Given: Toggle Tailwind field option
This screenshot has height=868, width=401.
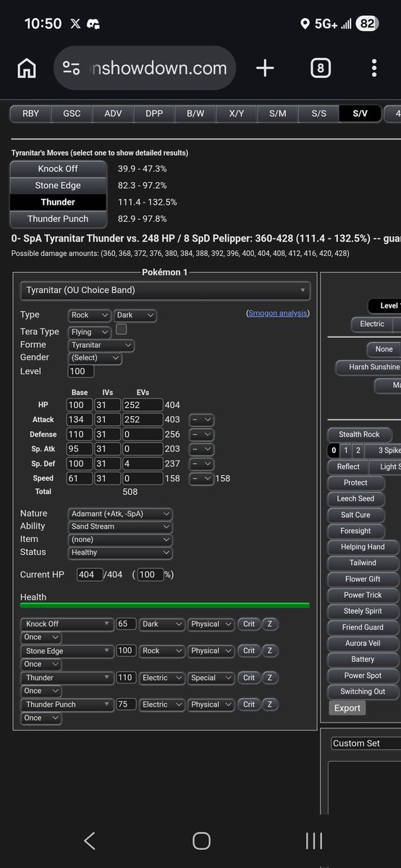Looking at the screenshot, I should click(x=363, y=563).
